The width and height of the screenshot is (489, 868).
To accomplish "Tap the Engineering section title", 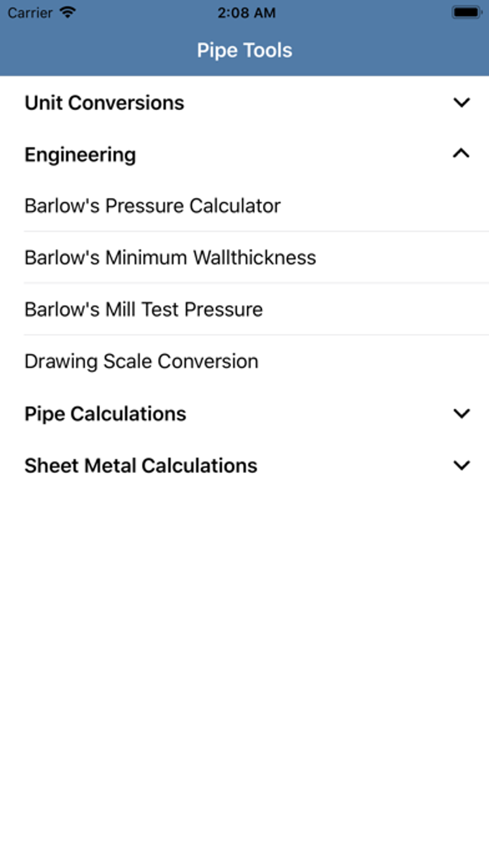I will tap(81, 155).
